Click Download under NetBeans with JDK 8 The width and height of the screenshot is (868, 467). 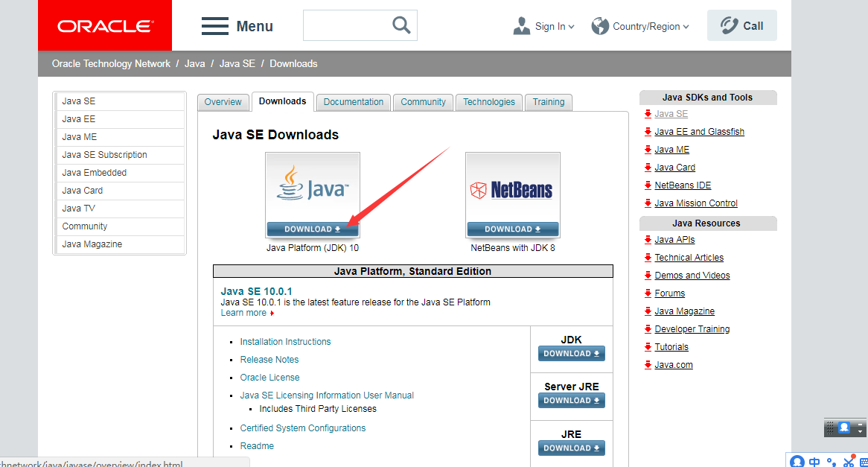[x=513, y=229]
